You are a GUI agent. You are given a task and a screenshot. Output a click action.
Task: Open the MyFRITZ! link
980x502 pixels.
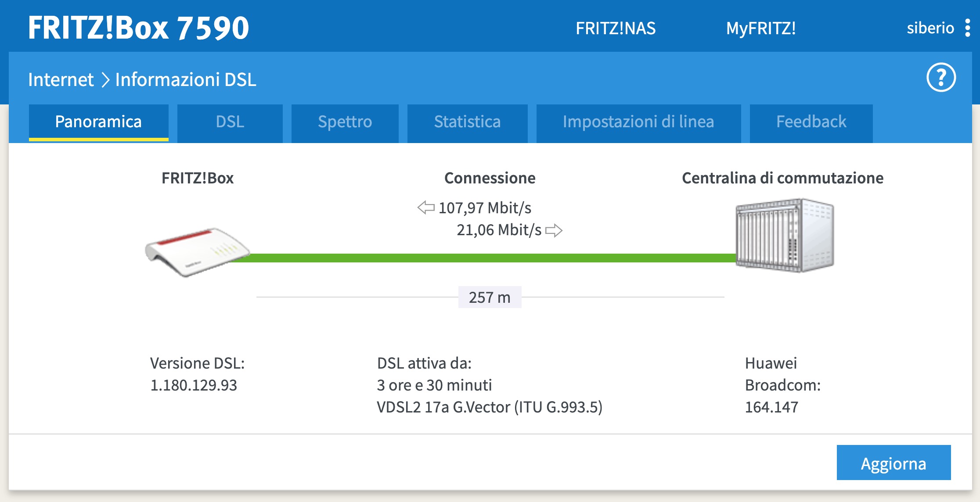point(761,29)
